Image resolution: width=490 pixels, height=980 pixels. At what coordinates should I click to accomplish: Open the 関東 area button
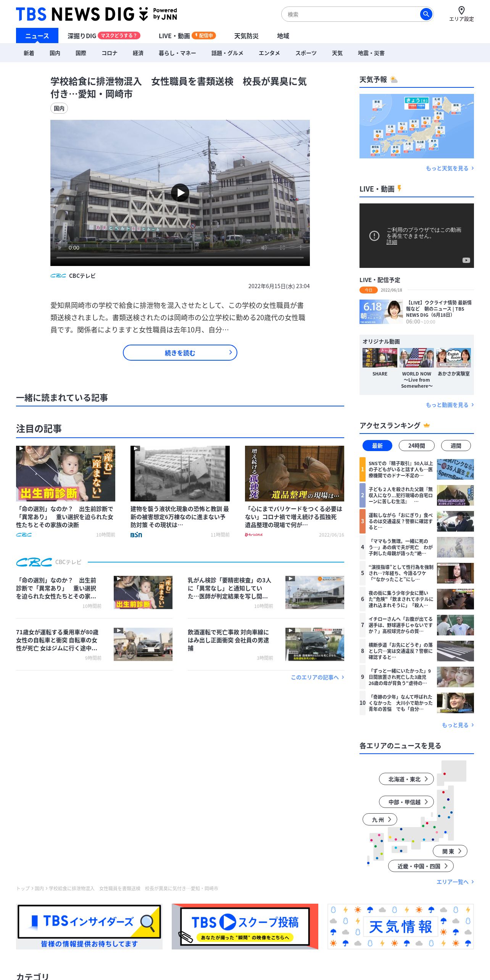click(x=450, y=851)
